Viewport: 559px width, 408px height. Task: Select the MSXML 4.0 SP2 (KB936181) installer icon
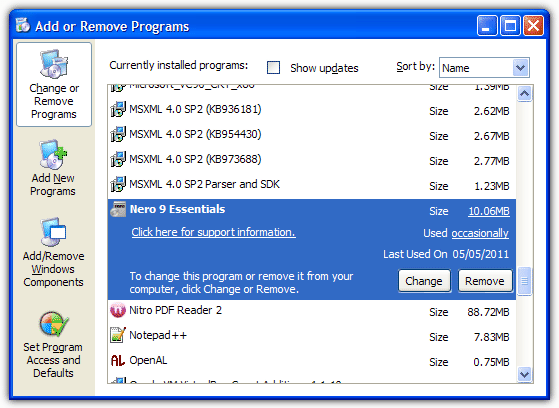(118, 109)
